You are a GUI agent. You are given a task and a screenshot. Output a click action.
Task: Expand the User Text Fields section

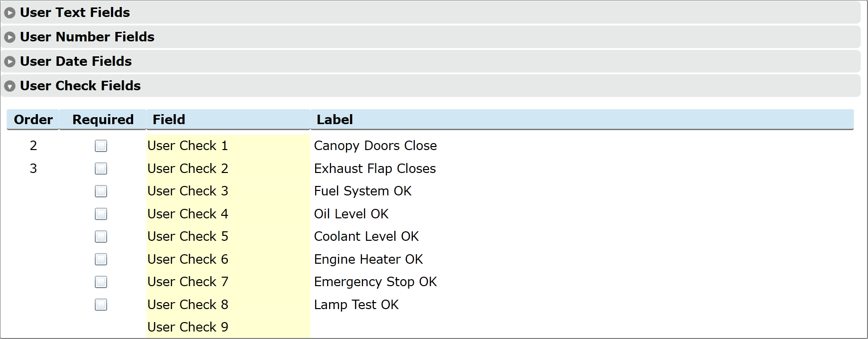point(75,12)
